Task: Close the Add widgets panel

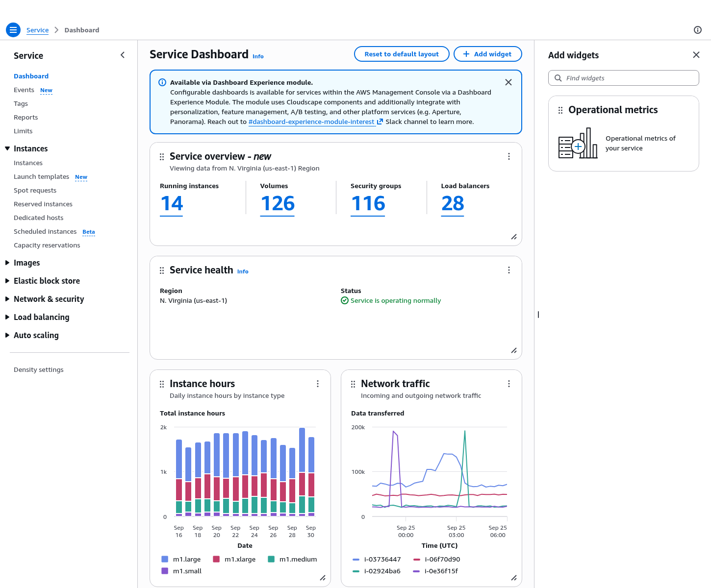Action: tap(696, 55)
